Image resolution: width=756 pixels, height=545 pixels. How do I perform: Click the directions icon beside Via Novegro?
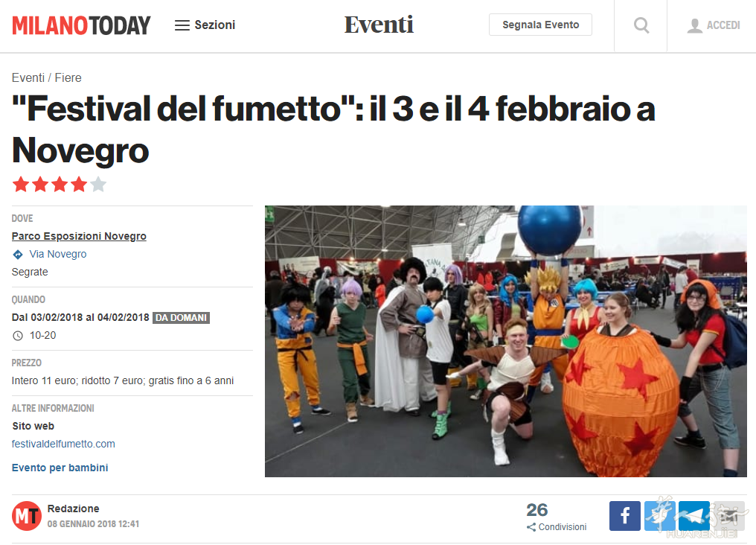pos(18,254)
